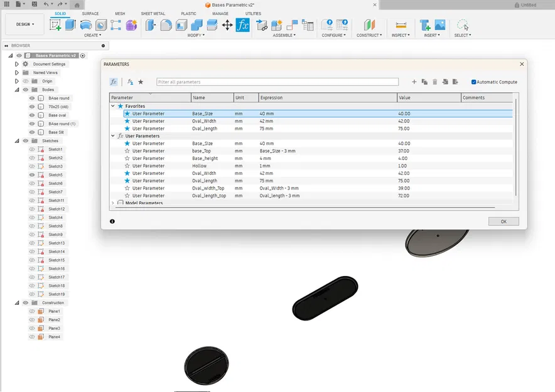Select the Revolve tool
This screenshot has width=555, height=392.
[85, 25]
